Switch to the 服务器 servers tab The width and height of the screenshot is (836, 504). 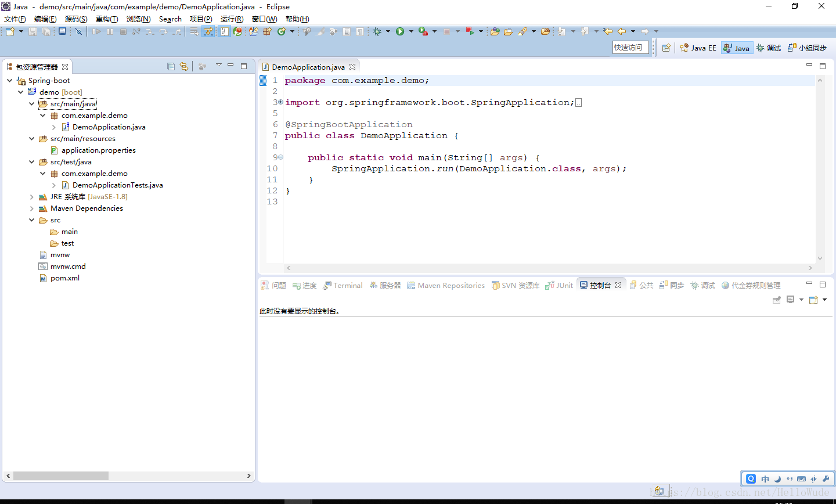[x=385, y=285]
